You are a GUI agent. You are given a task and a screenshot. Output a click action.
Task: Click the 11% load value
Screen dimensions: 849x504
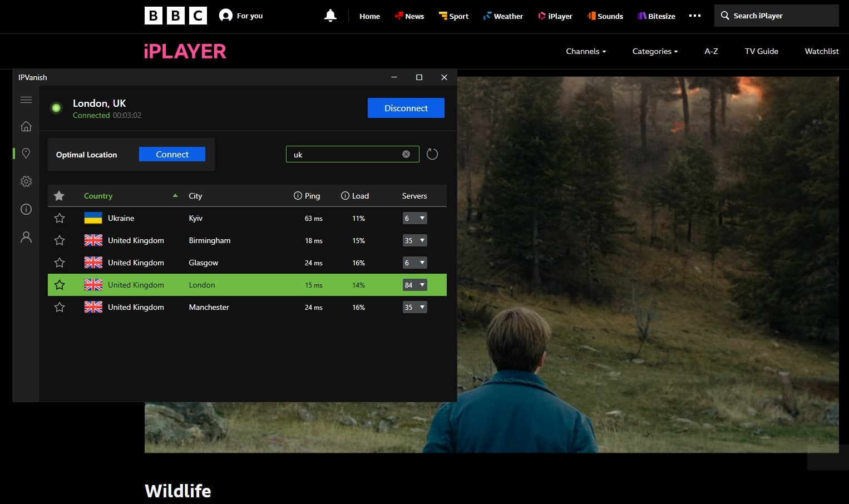358,219
